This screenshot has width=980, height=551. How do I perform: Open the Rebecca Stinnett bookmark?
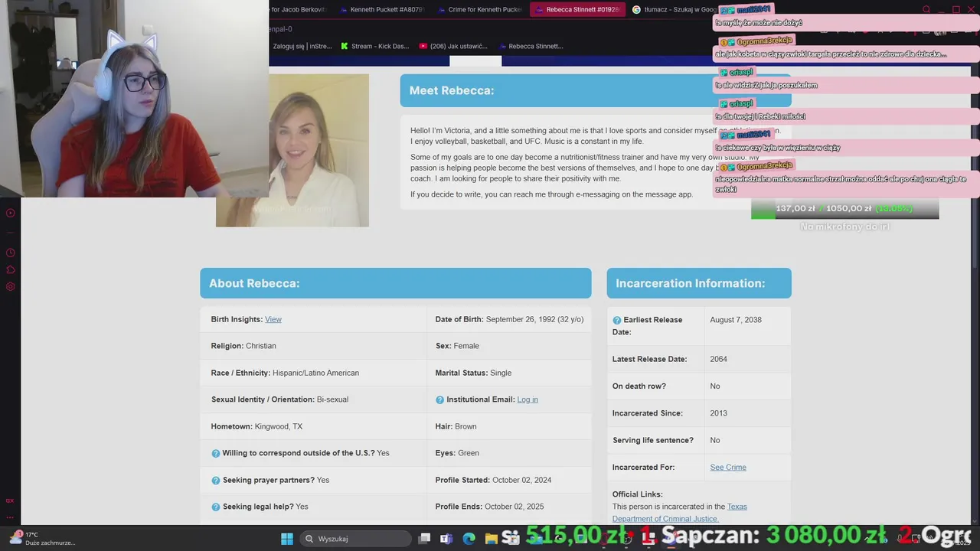(x=530, y=46)
